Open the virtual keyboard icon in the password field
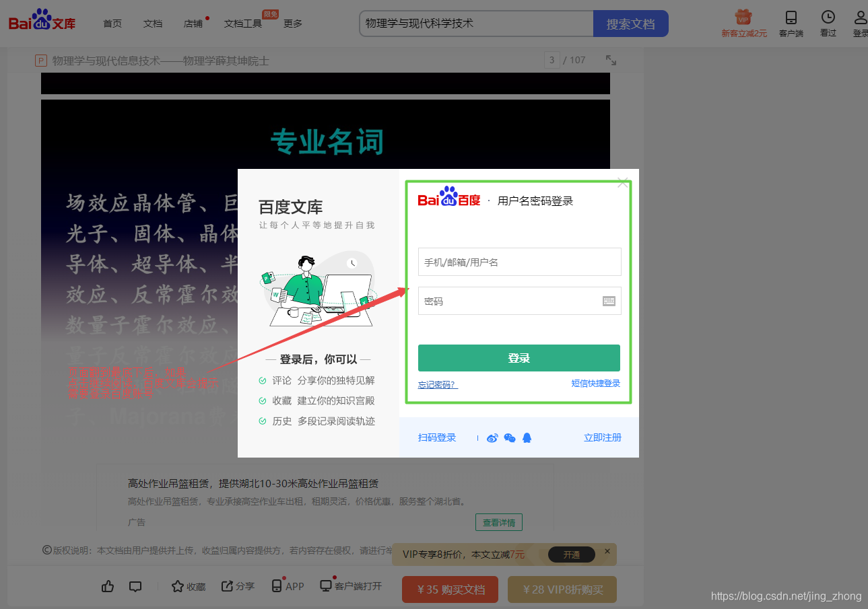The width and height of the screenshot is (868, 609). 609,301
